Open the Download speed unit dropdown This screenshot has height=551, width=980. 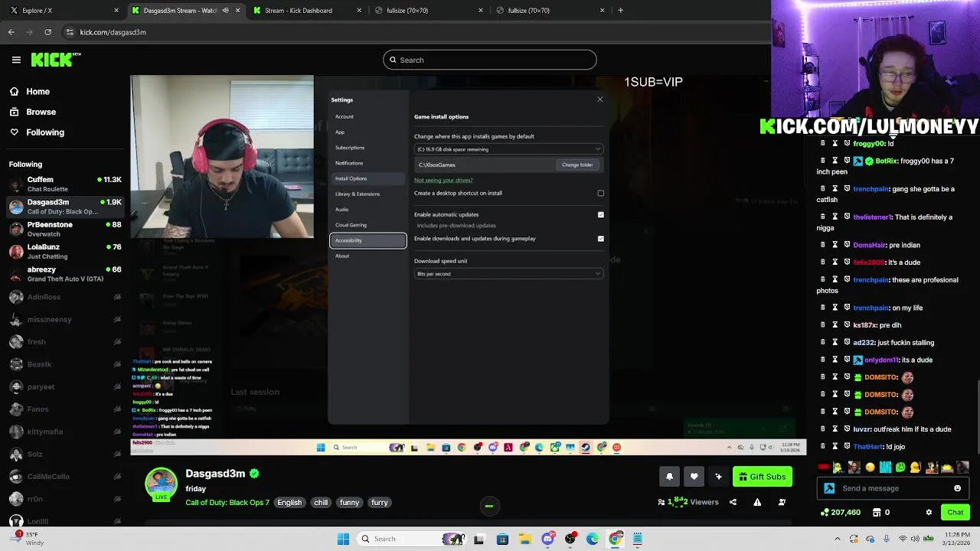[508, 273]
